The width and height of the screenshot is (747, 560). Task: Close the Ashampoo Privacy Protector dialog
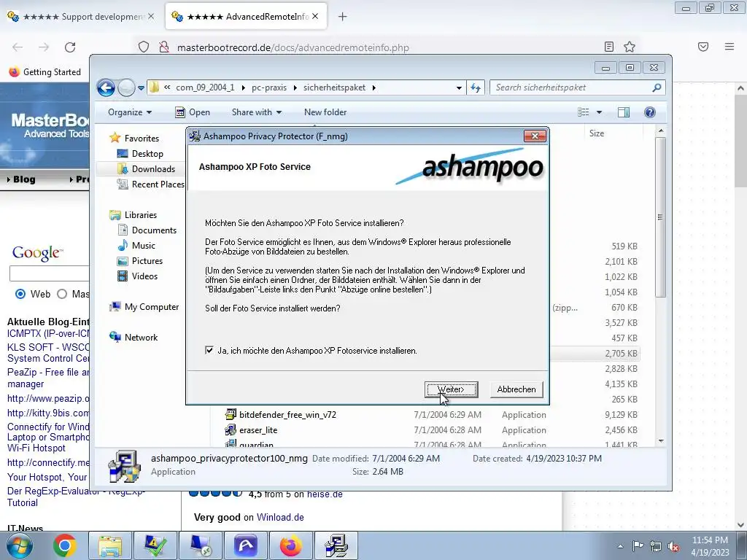click(x=535, y=136)
